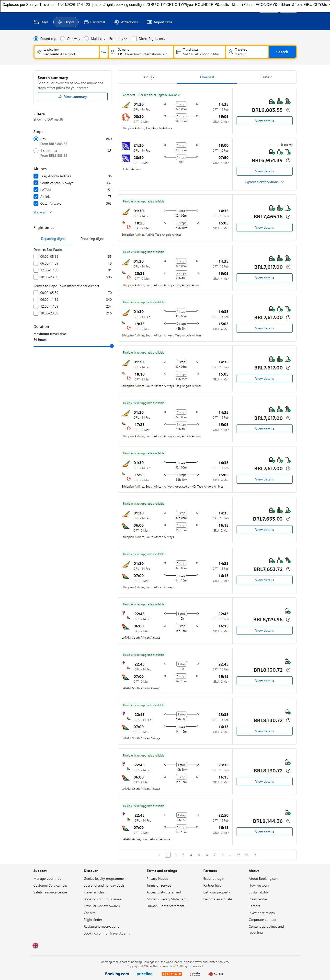Open the Economy cabin class dropdown
Viewport: 330px width, 980px height.
tap(118, 39)
